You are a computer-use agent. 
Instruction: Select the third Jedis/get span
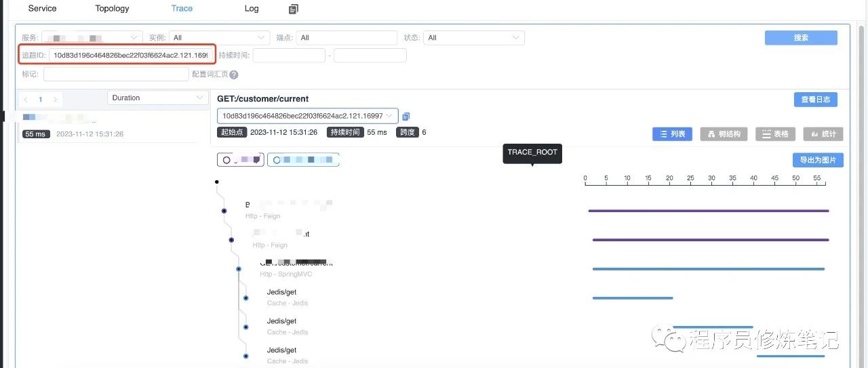pyautogui.click(x=281, y=350)
